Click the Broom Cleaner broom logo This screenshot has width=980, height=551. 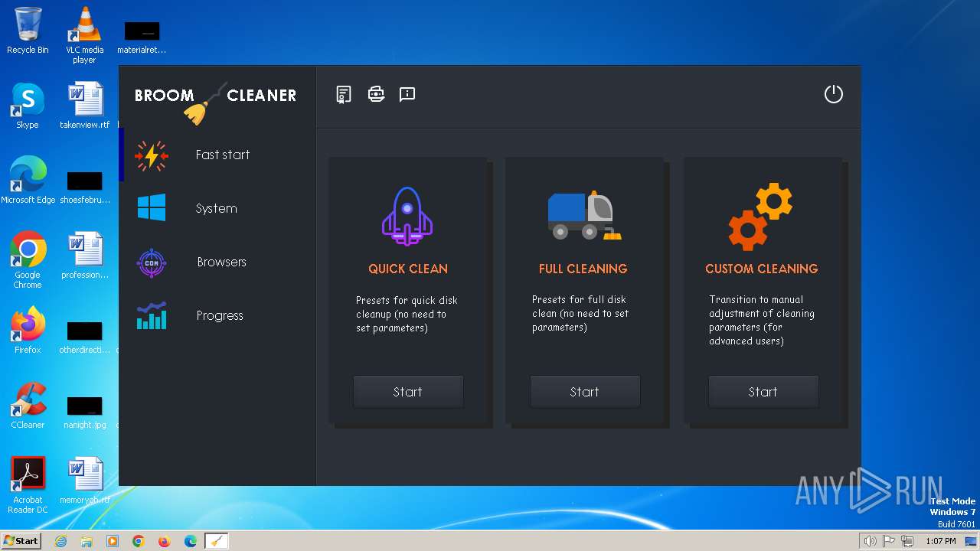(x=204, y=104)
